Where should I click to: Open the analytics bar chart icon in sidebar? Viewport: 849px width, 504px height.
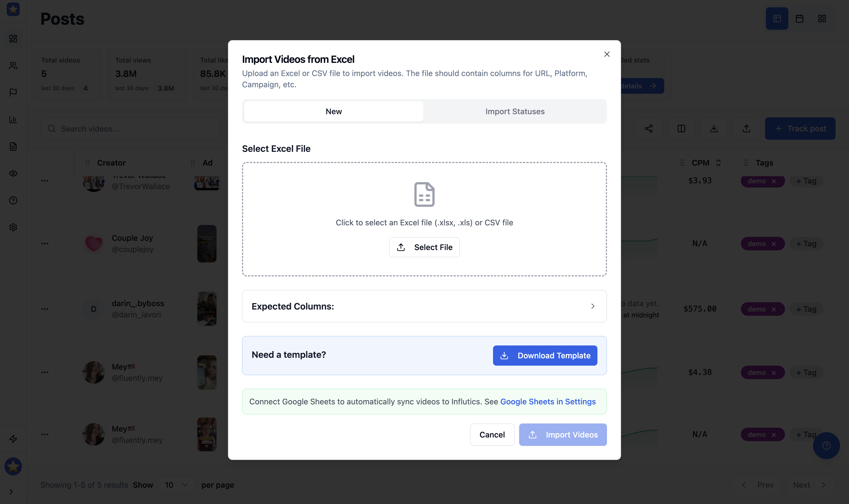click(13, 120)
